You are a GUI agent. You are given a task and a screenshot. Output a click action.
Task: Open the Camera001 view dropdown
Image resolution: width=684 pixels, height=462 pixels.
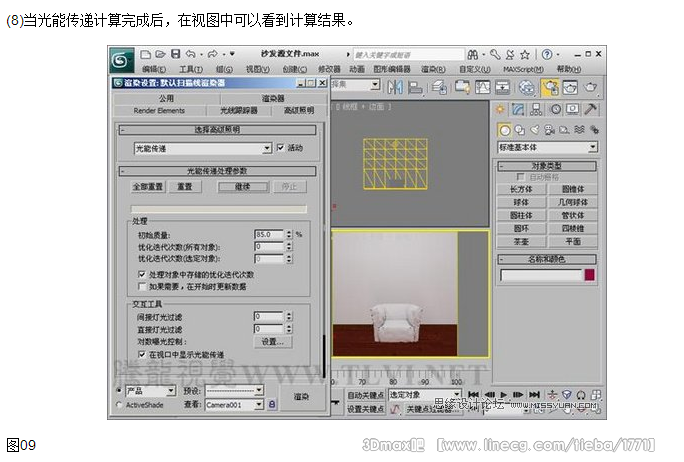pyautogui.click(x=235, y=405)
